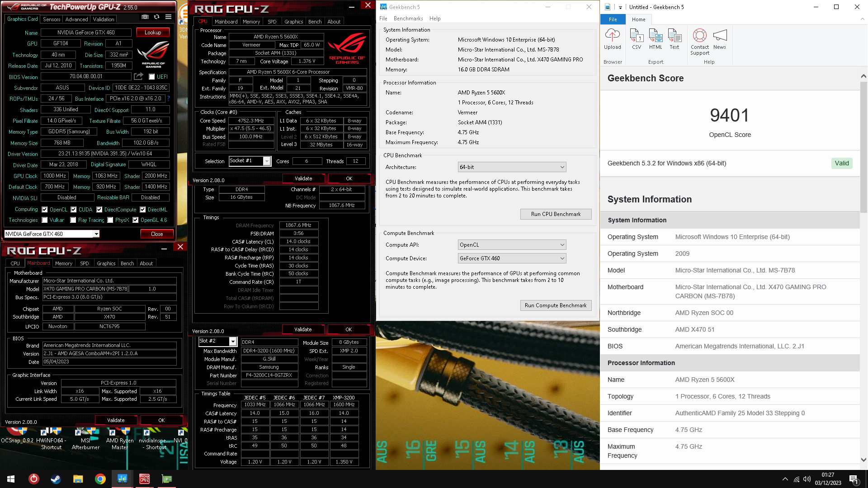Click scrollbar down arrow in Geekbench results
This screenshot has height=488, width=868.
pos(863,460)
